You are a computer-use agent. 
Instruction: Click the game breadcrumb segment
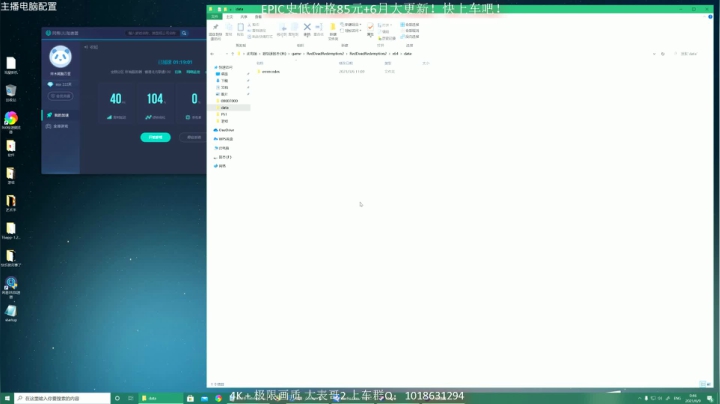click(296, 54)
